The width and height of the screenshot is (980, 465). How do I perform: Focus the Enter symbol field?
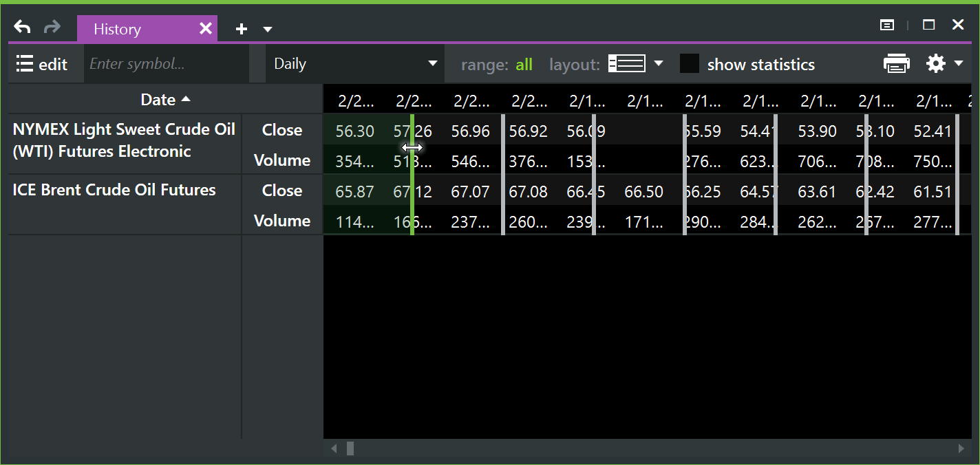click(167, 64)
